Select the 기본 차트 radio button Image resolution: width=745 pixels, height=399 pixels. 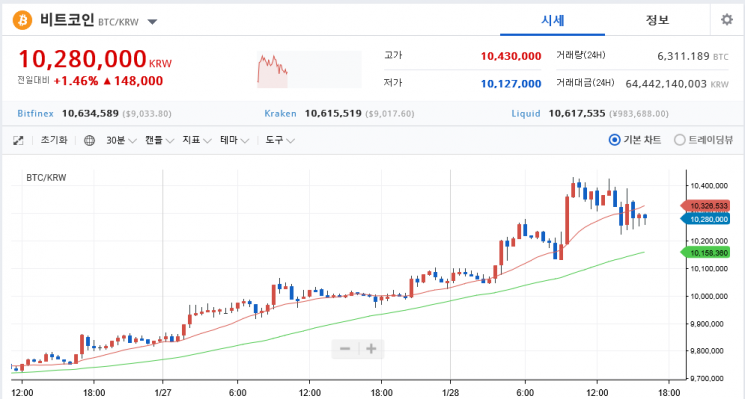(x=614, y=140)
